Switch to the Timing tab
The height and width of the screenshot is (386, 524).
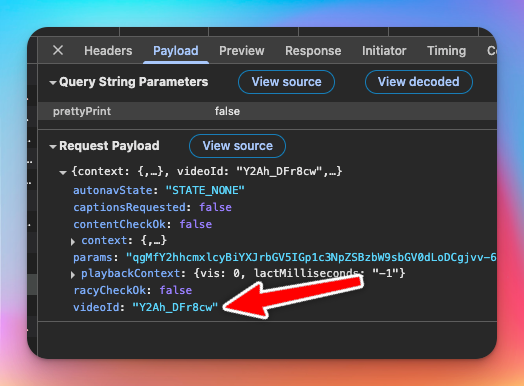pyautogui.click(x=446, y=51)
